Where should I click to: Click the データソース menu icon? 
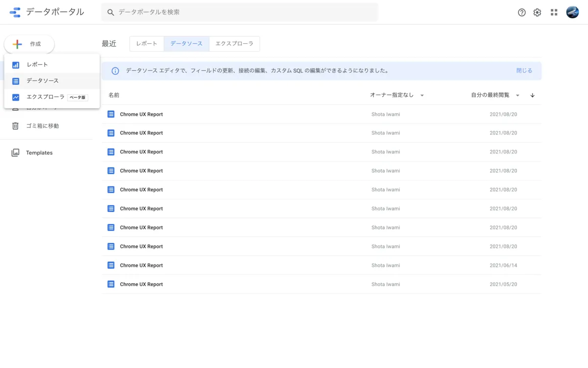coord(16,81)
